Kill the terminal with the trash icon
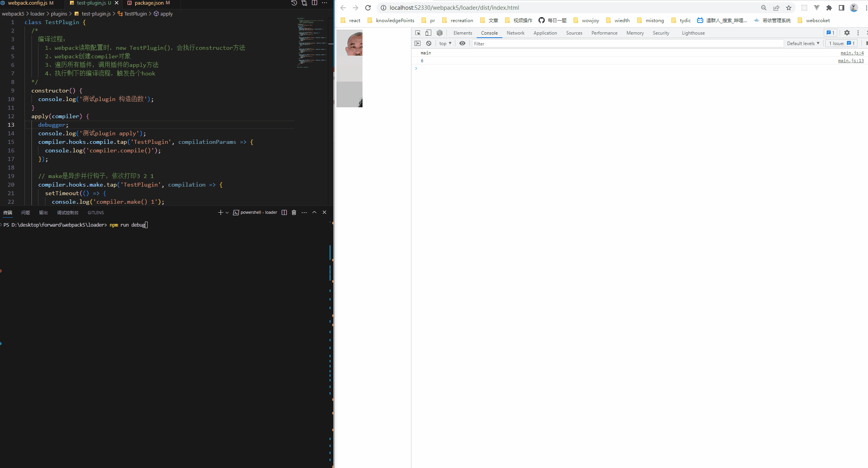Viewport: 868px width, 468px height. click(x=294, y=213)
